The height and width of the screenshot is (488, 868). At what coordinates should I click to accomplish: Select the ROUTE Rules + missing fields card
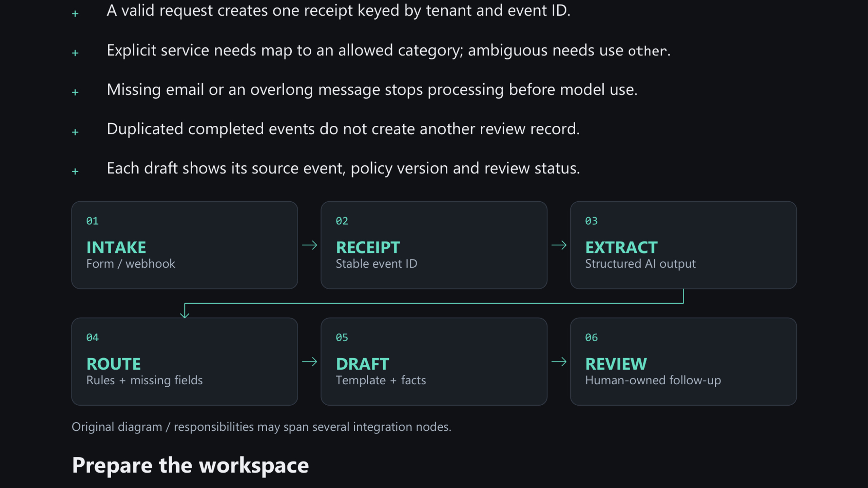(185, 362)
